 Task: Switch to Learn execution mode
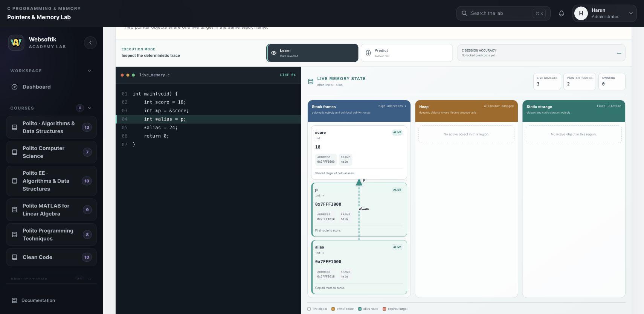313,53
